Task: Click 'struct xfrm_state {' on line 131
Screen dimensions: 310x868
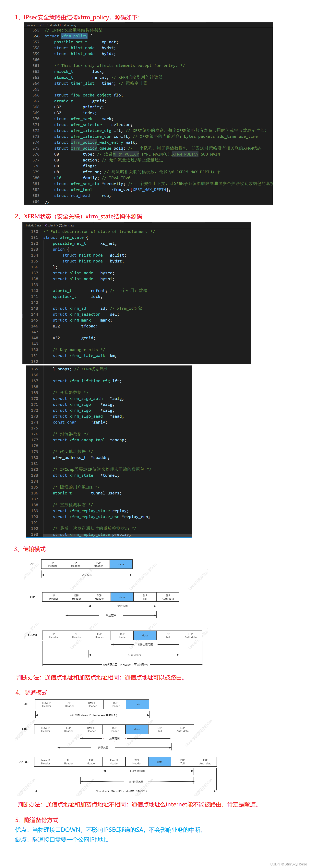Action: click(66, 237)
